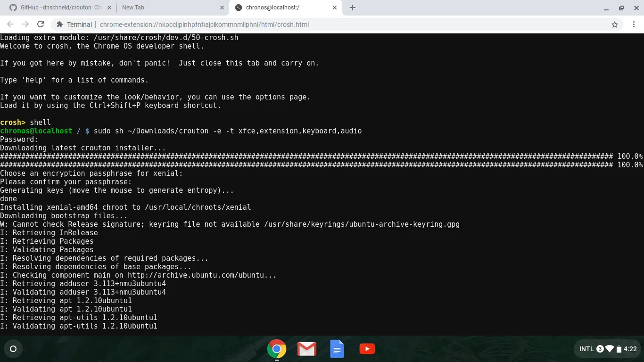
Task: Open Chrome from the shelf
Action: (276, 349)
